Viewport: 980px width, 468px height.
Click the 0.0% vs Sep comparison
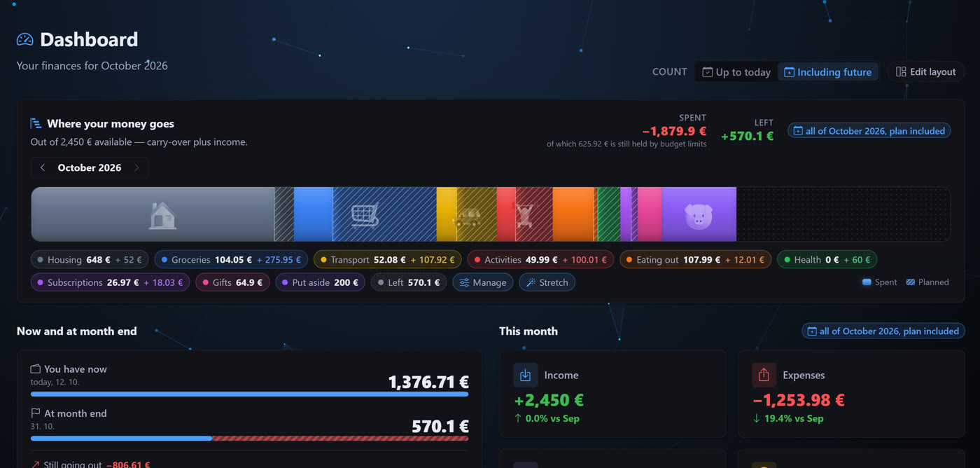547,418
